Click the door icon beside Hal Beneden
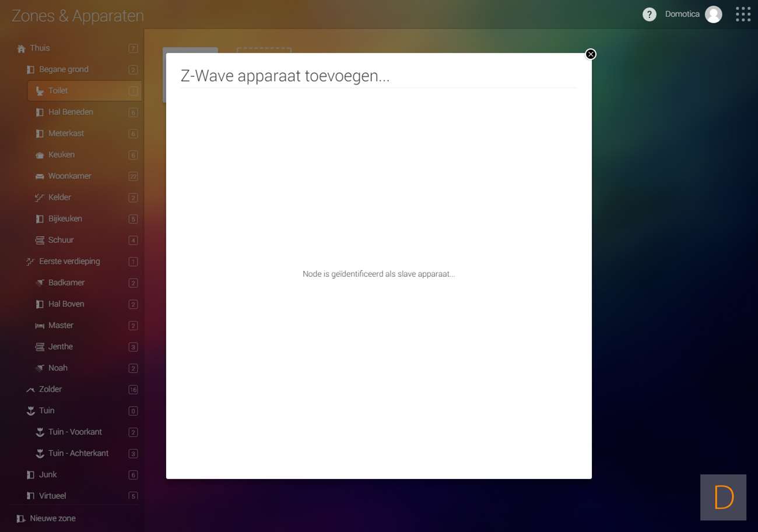Image resolution: width=758 pixels, height=532 pixels. tap(40, 112)
